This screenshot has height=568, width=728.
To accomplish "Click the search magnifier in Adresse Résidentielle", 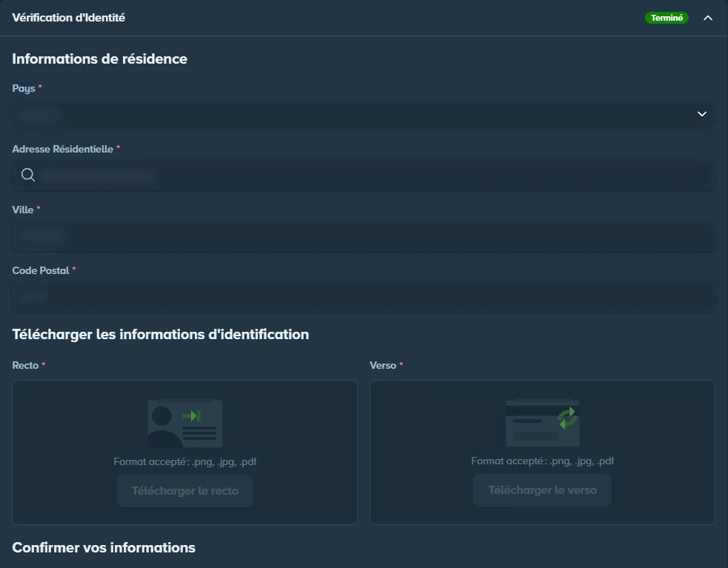I will click(x=28, y=175).
